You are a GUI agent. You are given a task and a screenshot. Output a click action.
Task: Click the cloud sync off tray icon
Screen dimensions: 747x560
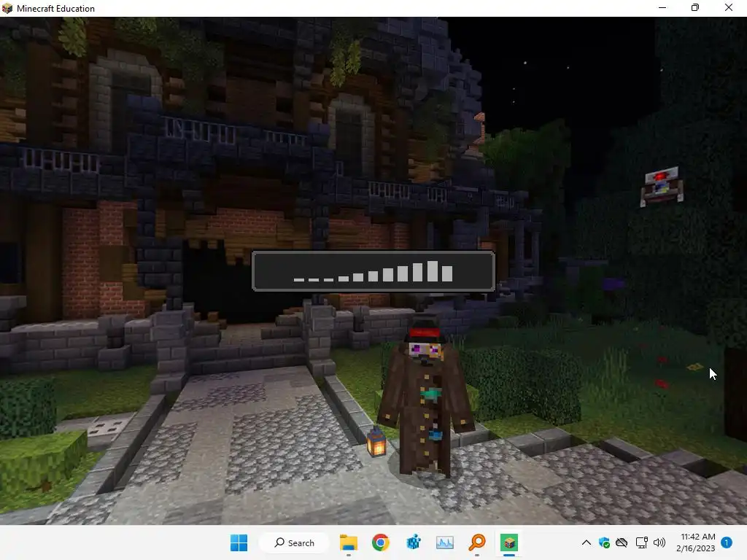(622, 542)
